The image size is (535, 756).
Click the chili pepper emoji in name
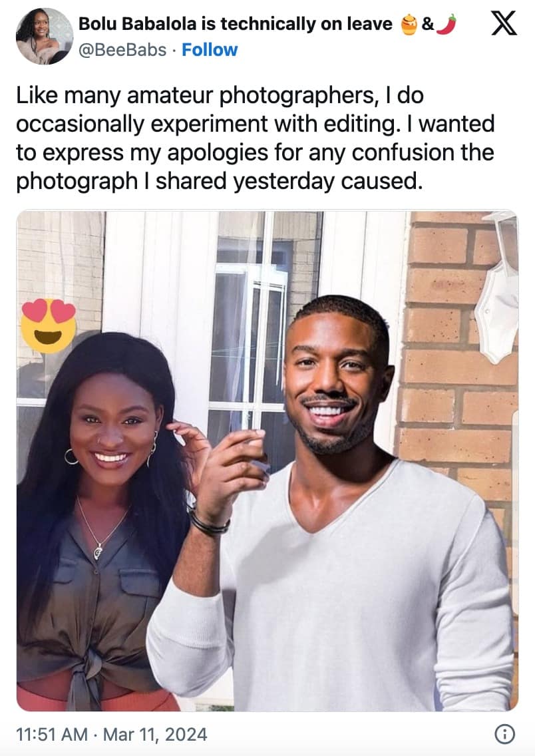coord(446,25)
